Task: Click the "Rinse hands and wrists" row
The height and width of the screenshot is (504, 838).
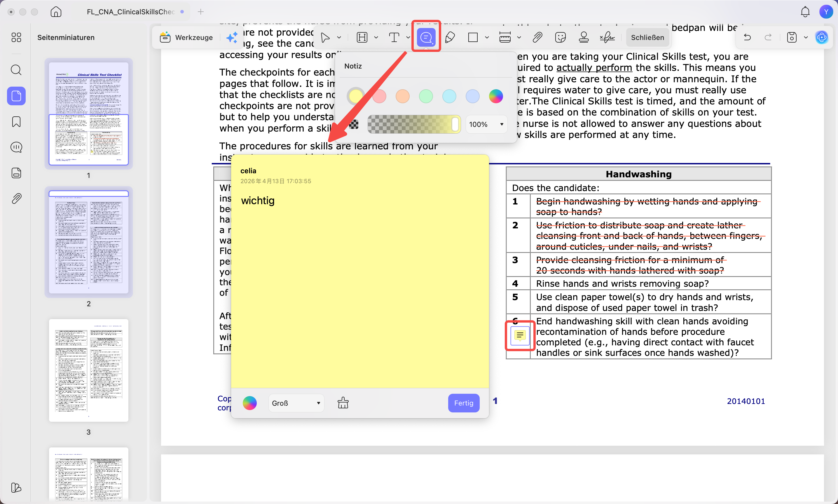Action: click(639, 283)
